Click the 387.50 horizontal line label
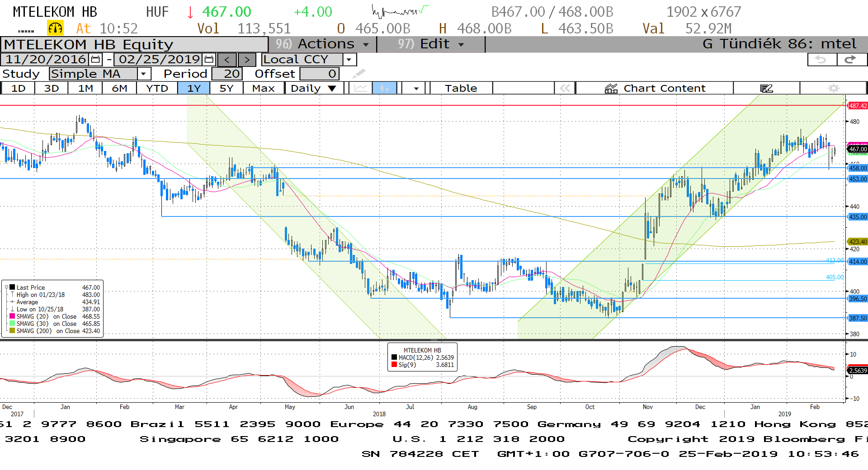868x470 pixels. coord(857,318)
